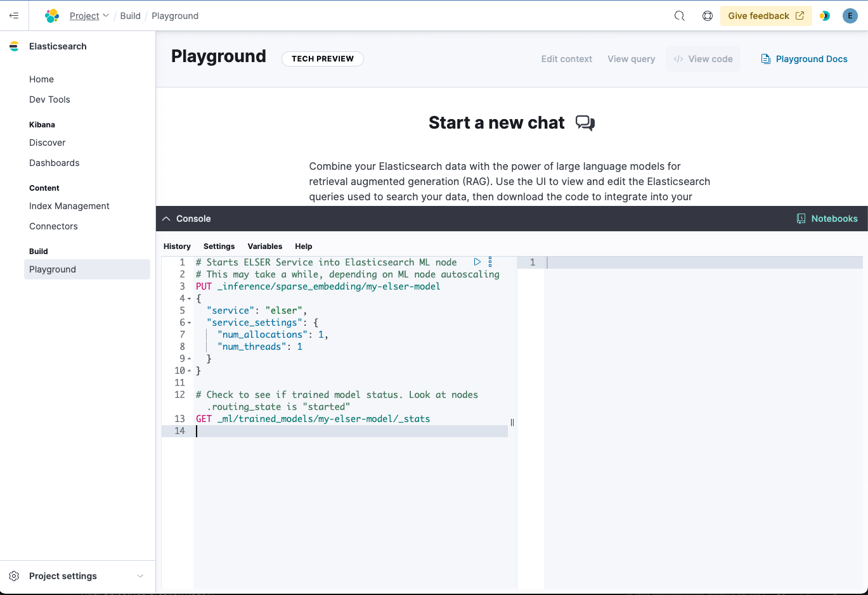Viewport: 868px width, 595px height.
Task: Collapse the side navigation menu icon
Action: pos(14,16)
